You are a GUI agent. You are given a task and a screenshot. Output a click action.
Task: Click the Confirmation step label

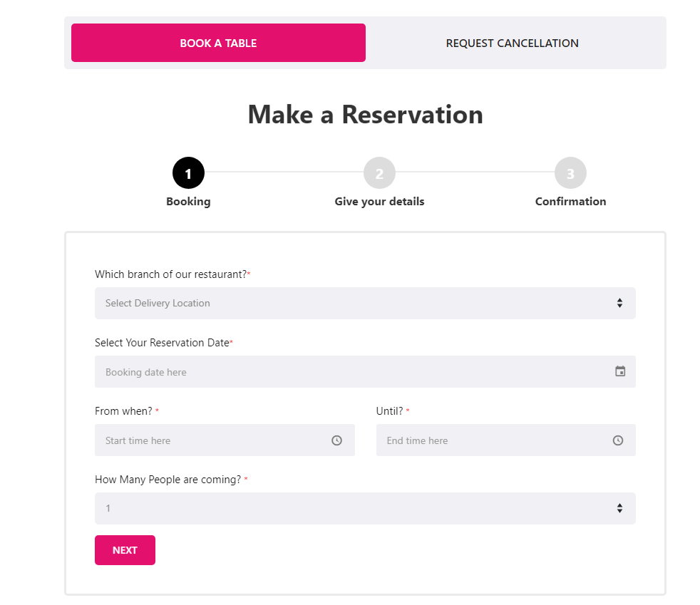tap(570, 202)
